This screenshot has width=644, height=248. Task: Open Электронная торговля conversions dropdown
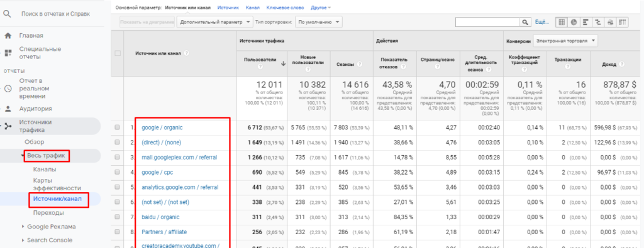[565, 41]
